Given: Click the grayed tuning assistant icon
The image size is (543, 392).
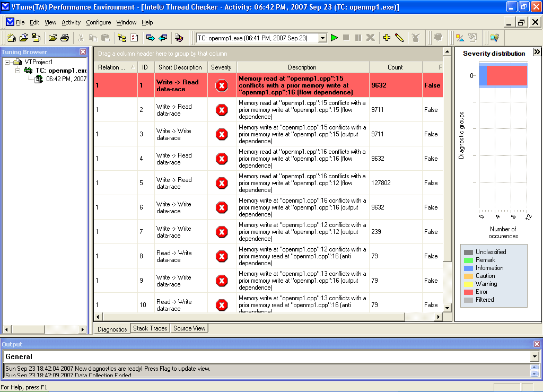Looking at the screenshot, I should [x=416, y=38].
